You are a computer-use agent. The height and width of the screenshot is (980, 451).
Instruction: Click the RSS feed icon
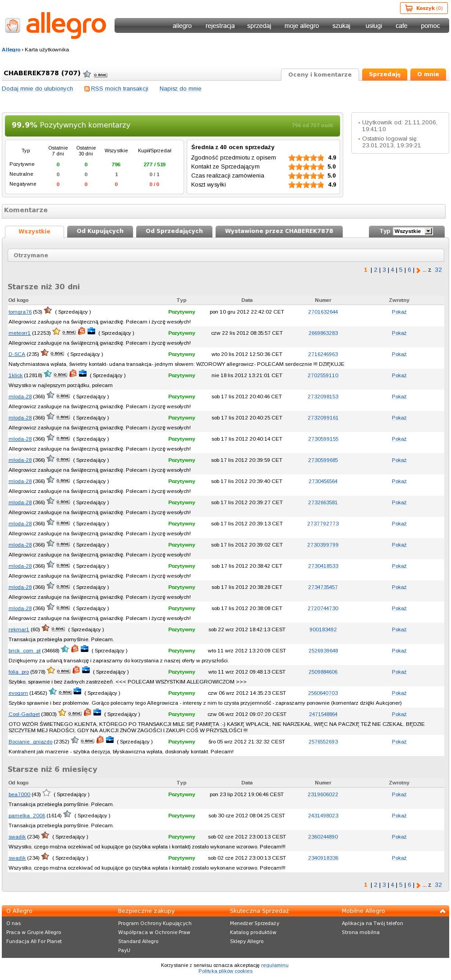click(87, 89)
